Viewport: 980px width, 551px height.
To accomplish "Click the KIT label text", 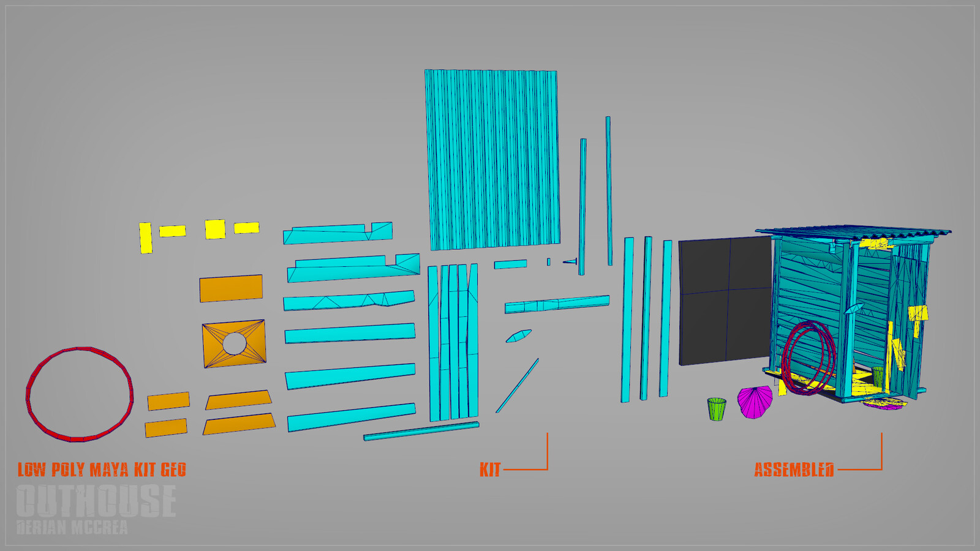I will pos(490,468).
